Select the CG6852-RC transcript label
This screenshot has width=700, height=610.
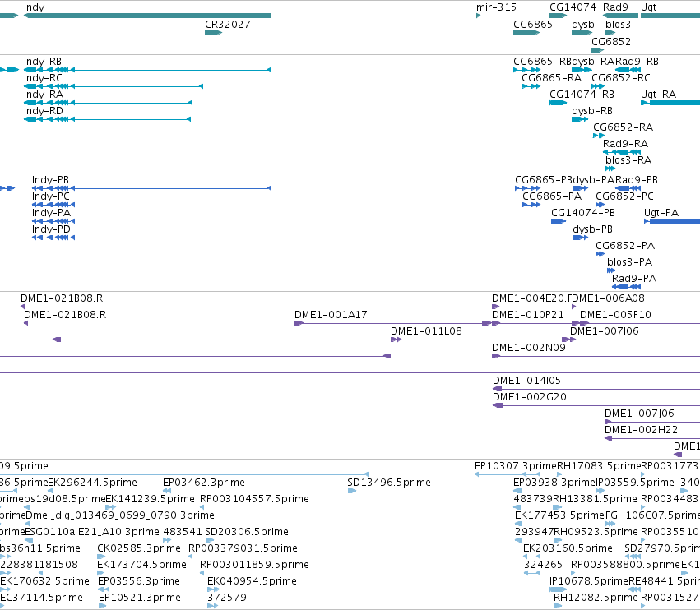tap(621, 78)
